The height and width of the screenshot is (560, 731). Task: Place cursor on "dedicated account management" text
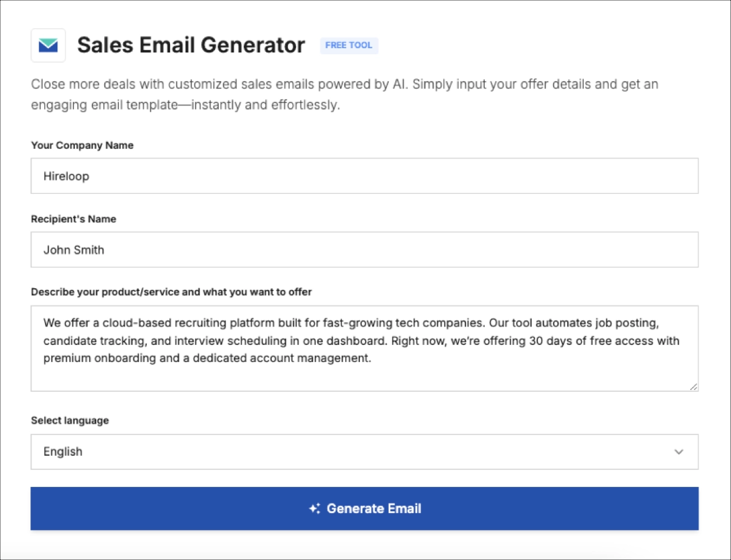point(292,358)
